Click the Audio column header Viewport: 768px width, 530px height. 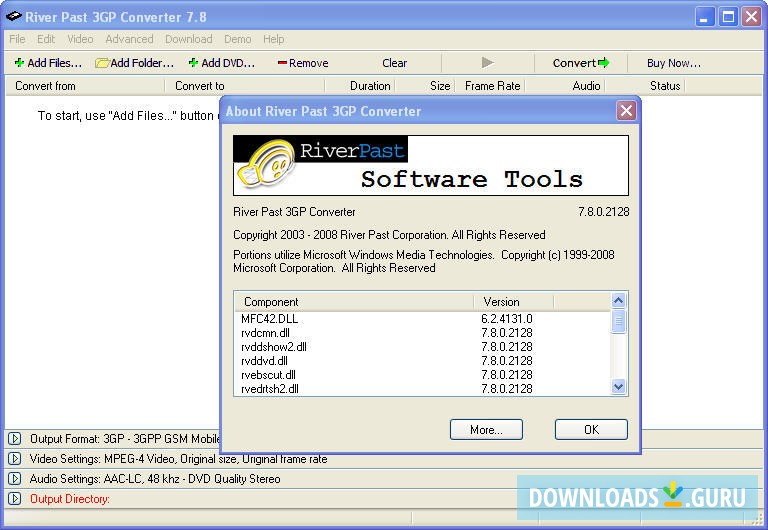pos(565,86)
